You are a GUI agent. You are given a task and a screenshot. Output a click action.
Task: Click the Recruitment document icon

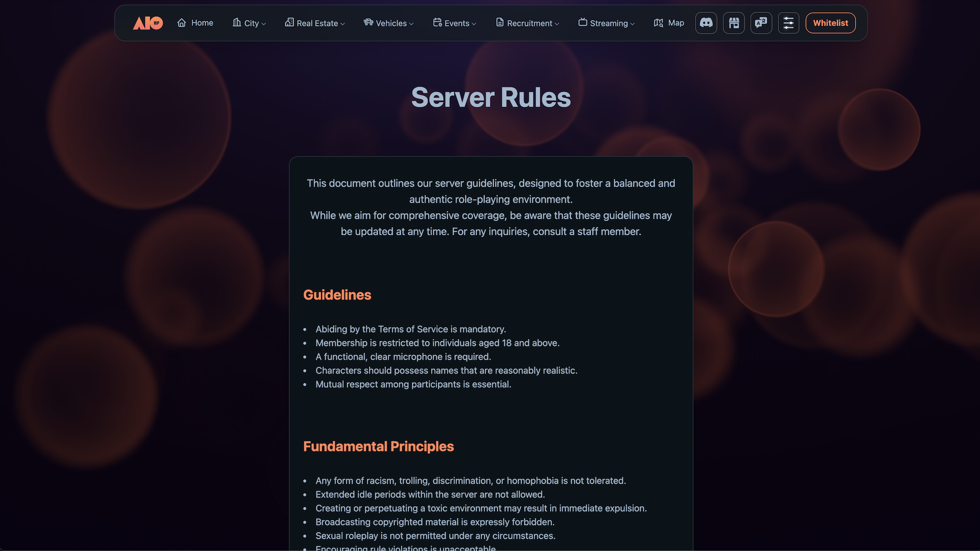(x=500, y=22)
